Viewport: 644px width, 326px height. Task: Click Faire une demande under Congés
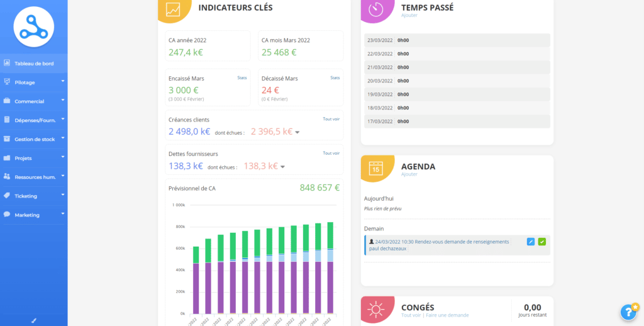pyautogui.click(x=447, y=315)
